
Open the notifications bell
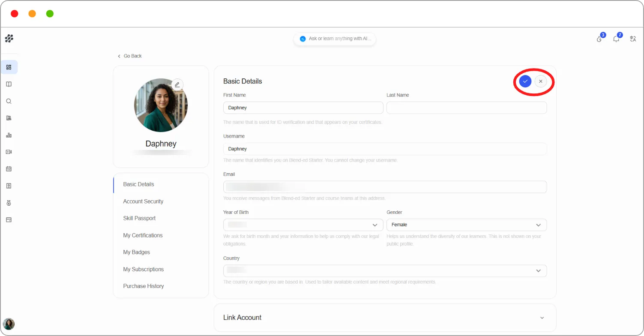click(x=616, y=39)
